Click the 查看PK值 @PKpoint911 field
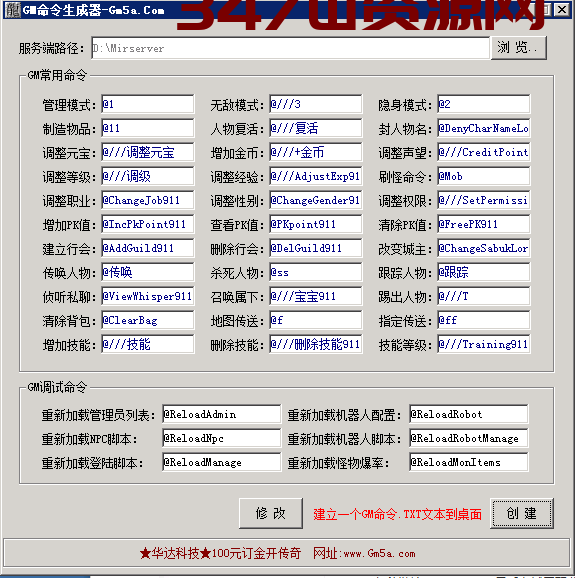 (316, 224)
